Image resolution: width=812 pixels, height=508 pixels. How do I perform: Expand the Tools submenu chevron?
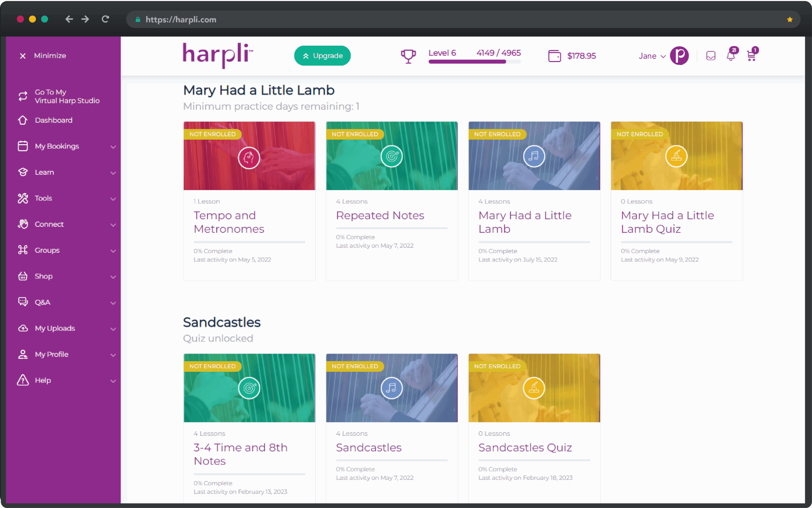(x=113, y=199)
